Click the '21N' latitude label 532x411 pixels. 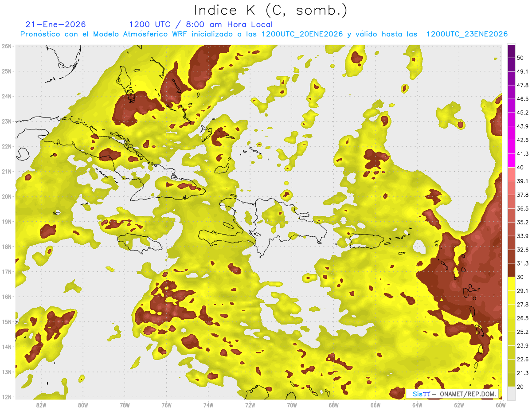(7, 172)
